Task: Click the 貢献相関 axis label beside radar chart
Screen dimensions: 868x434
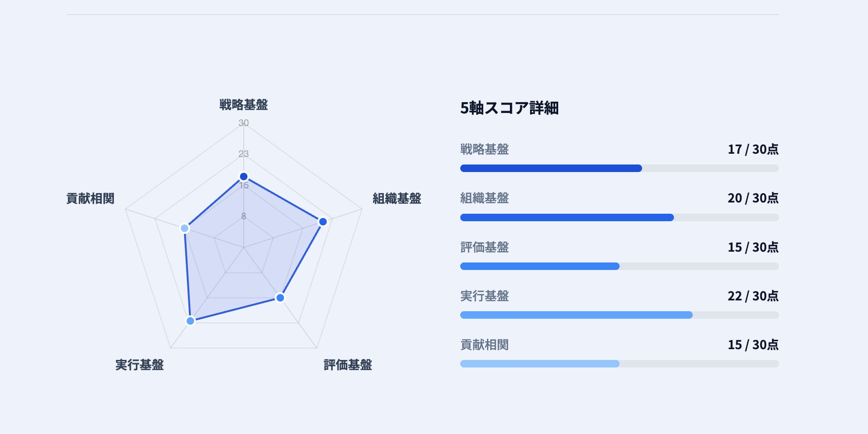Action: pyautogui.click(x=90, y=199)
